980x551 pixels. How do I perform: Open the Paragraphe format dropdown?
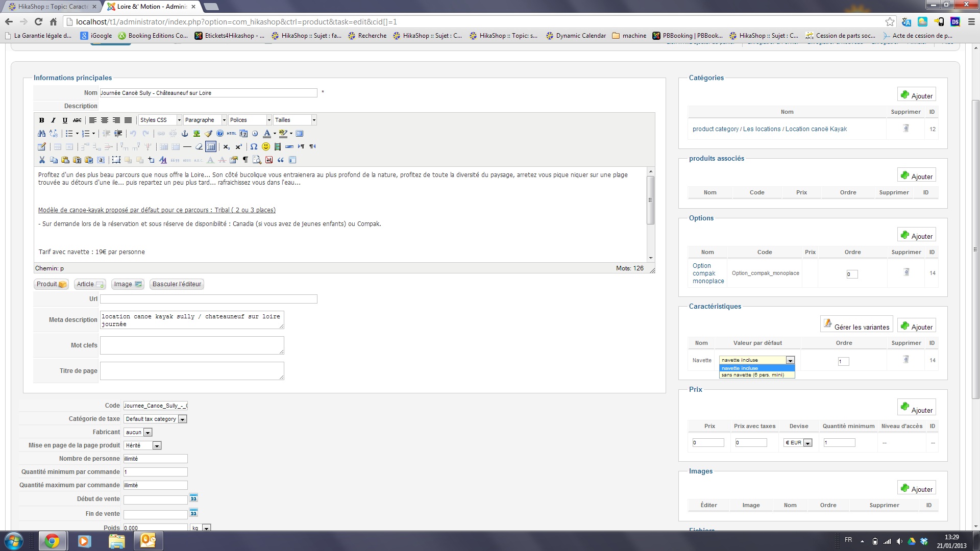(x=205, y=120)
